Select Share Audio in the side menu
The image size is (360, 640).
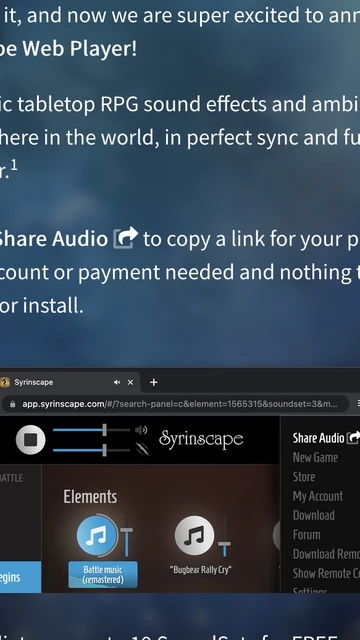coord(318,438)
